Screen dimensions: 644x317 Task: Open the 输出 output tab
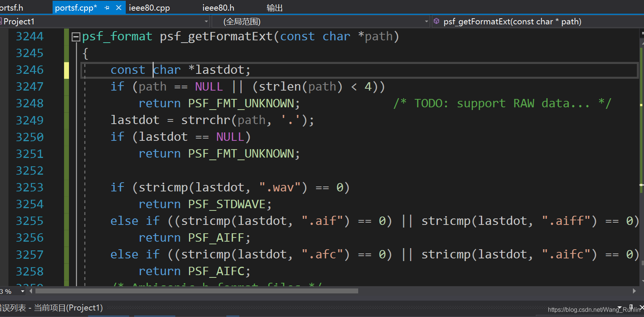click(274, 8)
